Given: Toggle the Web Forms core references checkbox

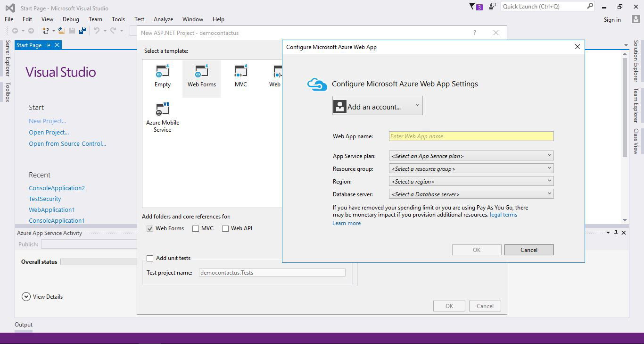Looking at the screenshot, I should (150, 228).
